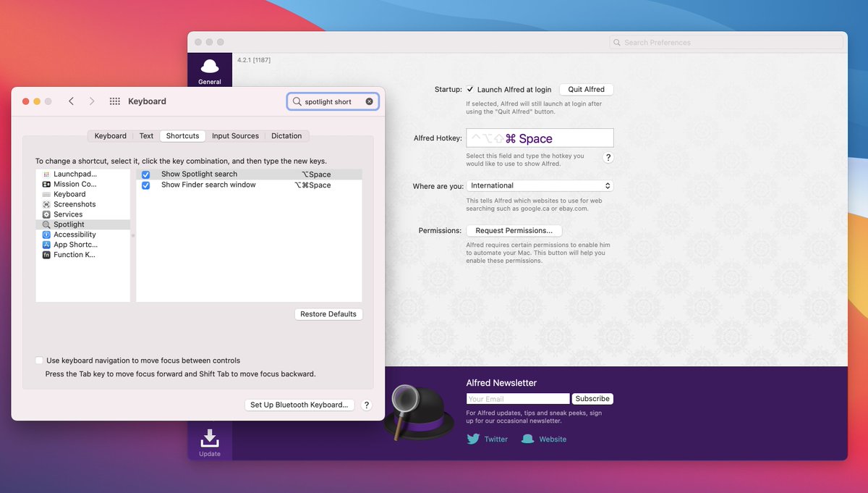The height and width of the screenshot is (493, 868).
Task: Click Alfred version text 4.2.1 [1187]
Action: [x=254, y=60]
